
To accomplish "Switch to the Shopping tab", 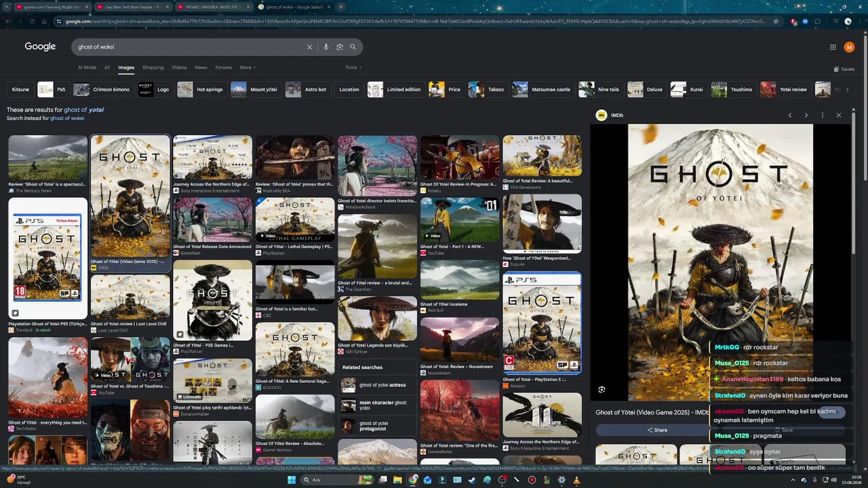I will click(x=153, y=68).
